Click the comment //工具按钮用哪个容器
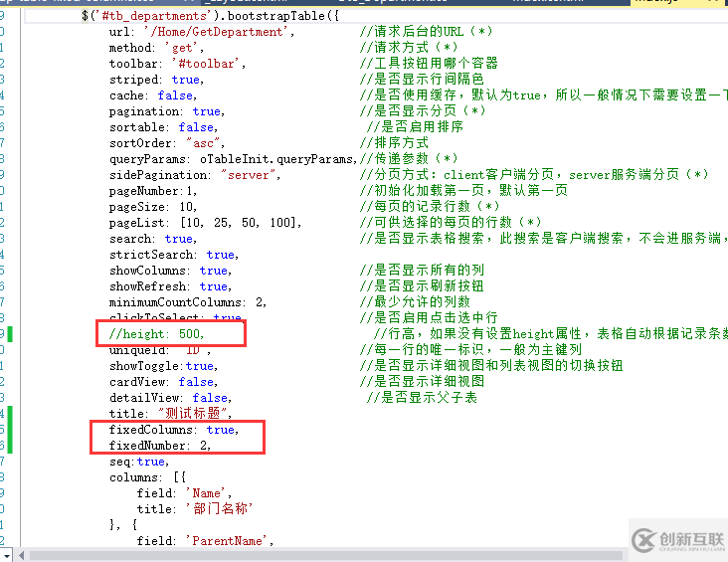728x562 pixels. 429,64
